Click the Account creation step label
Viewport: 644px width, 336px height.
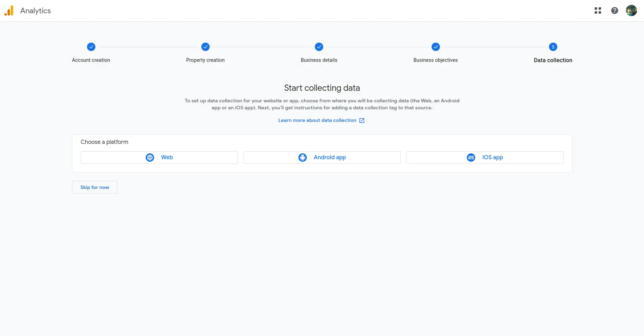[91, 60]
